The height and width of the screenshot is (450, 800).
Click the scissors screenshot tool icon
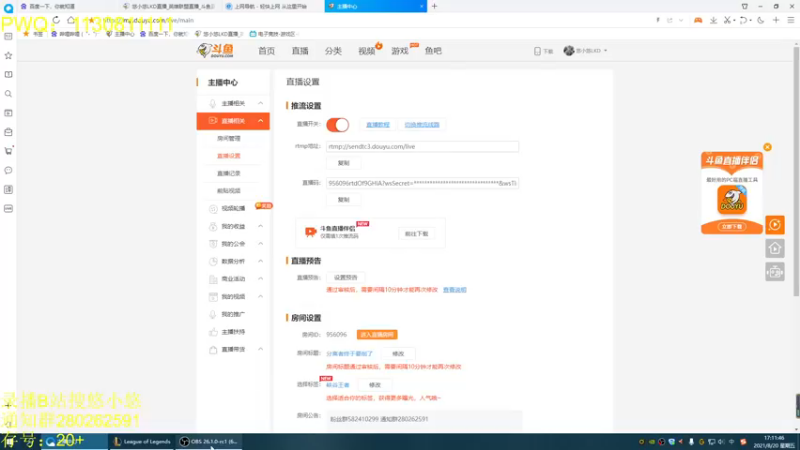728,20
